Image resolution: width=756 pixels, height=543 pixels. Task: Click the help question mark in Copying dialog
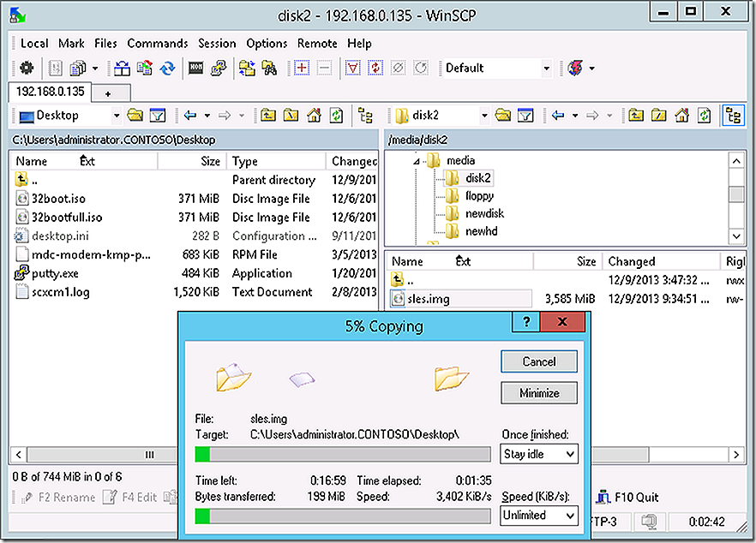click(x=526, y=322)
